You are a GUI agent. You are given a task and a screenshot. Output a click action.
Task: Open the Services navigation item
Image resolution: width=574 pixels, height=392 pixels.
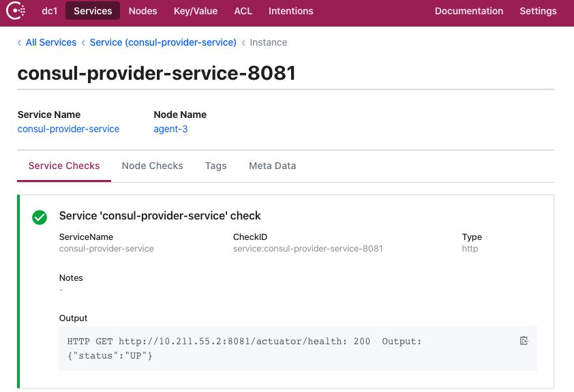[93, 11]
